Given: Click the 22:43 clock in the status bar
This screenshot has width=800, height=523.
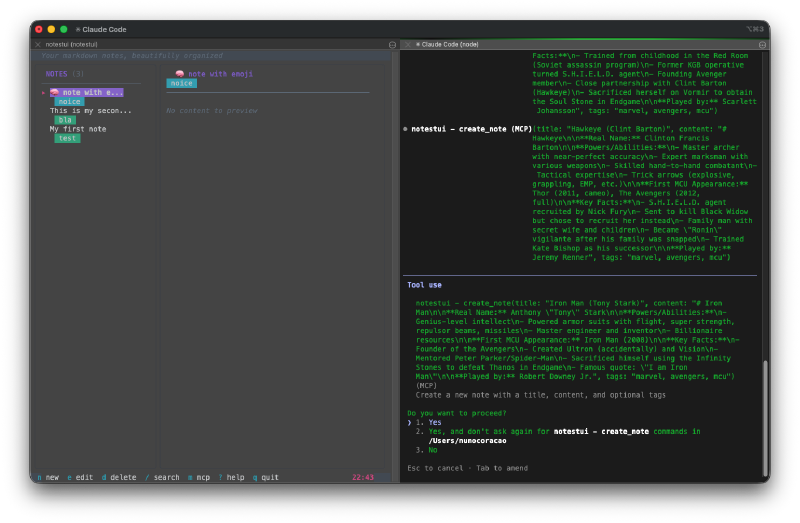Looking at the screenshot, I should coord(363,478).
